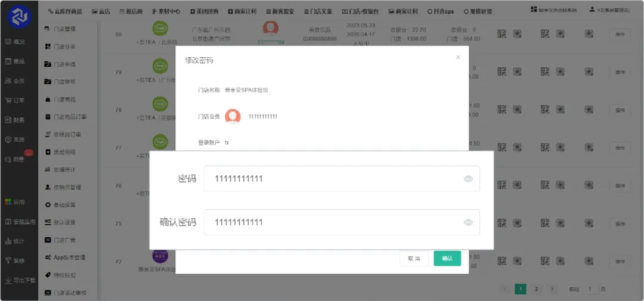644x301 pixels.
Task: Click the 操作 button in row 75
Action: click(620, 224)
